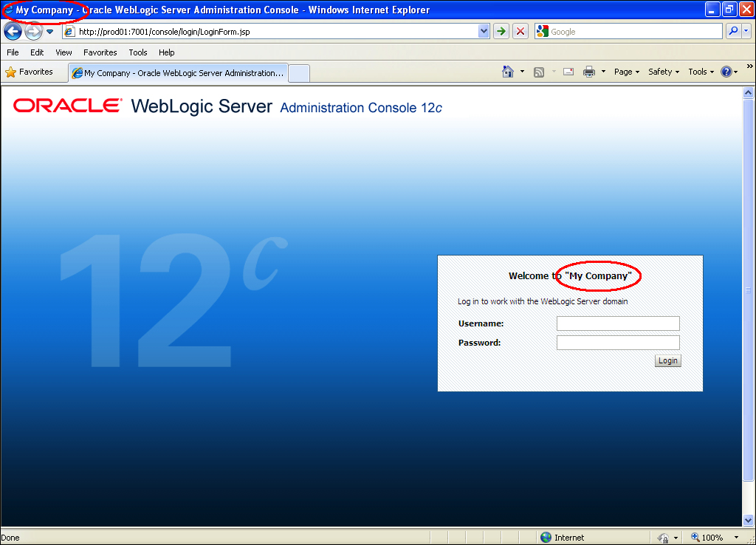Click the scrollbar down arrow
Image resolution: width=756 pixels, height=545 pixels.
pos(749,521)
